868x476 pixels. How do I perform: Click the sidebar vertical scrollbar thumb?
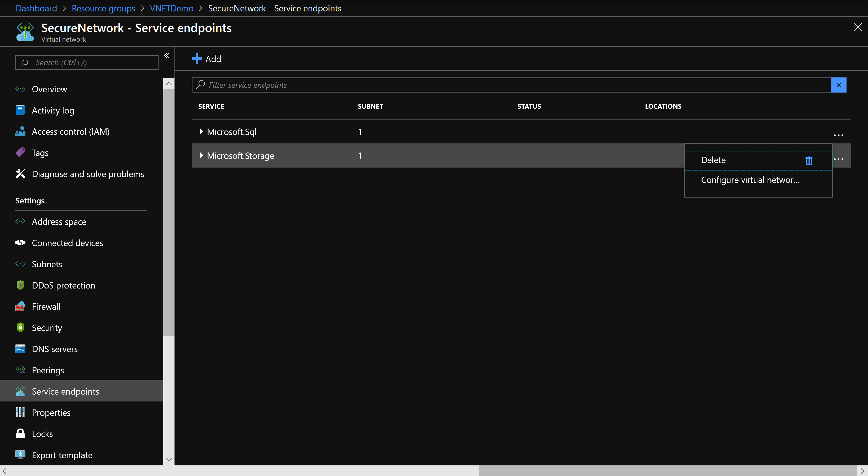[169, 213]
